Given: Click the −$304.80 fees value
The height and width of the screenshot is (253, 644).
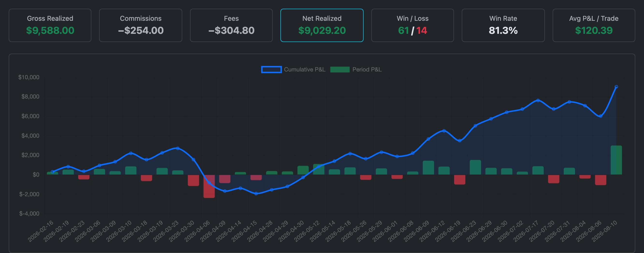Looking at the screenshot, I should (231, 30).
